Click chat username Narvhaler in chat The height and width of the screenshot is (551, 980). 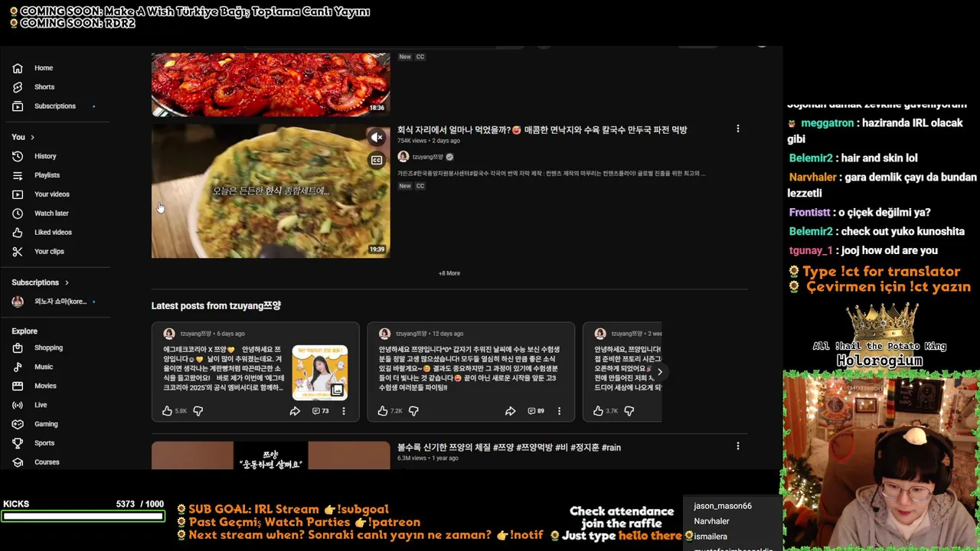(813, 178)
